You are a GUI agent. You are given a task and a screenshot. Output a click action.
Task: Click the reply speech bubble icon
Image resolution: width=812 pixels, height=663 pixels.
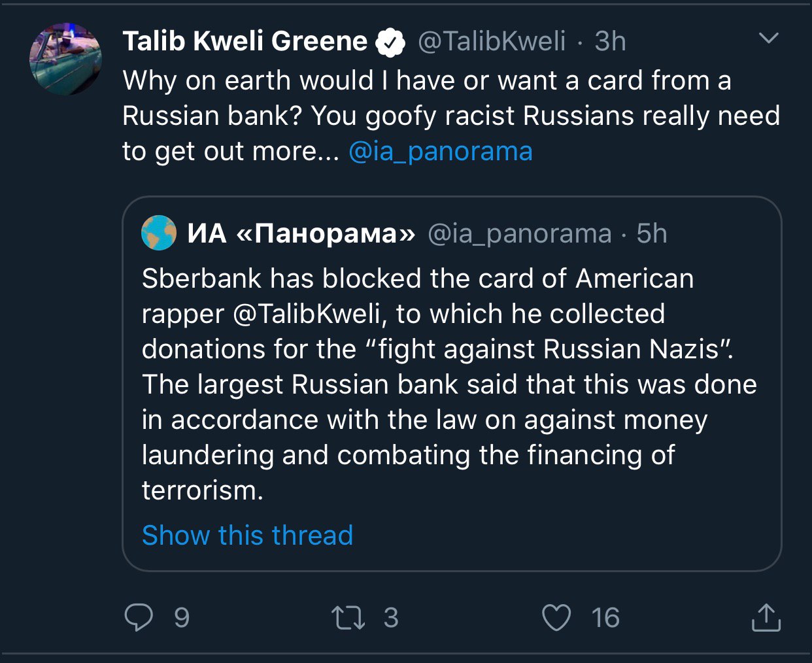point(139,617)
